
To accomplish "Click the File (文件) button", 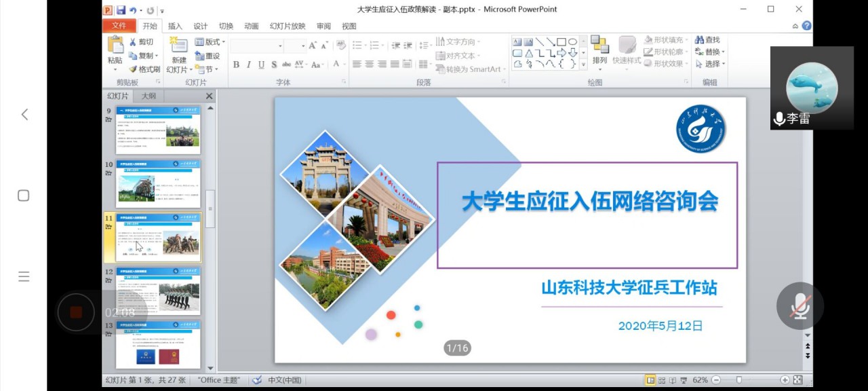I will point(119,26).
